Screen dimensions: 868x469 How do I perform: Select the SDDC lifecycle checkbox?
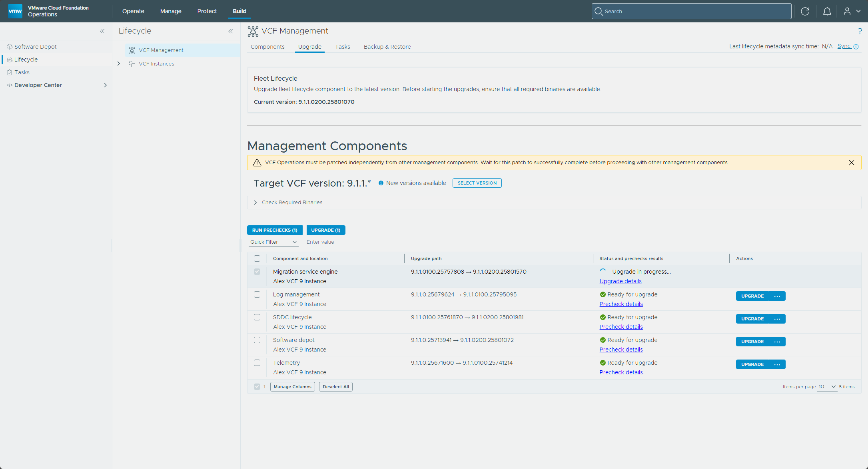(x=257, y=317)
